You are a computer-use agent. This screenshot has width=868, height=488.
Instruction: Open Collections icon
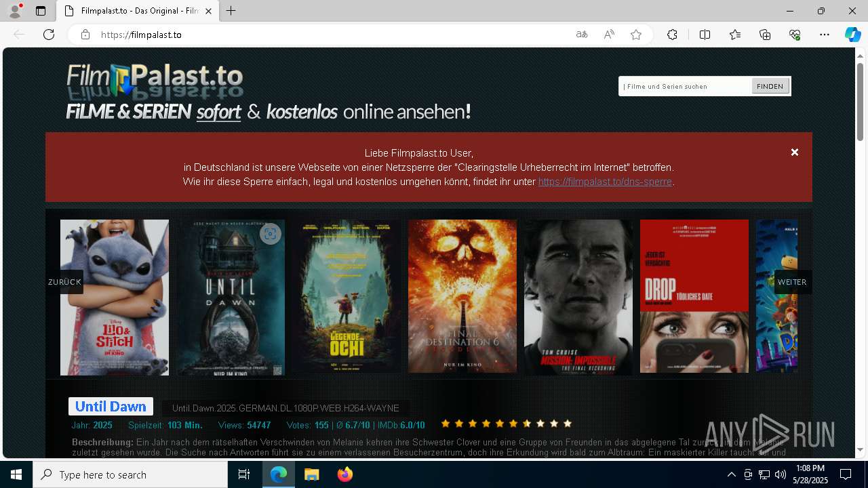click(765, 35)
